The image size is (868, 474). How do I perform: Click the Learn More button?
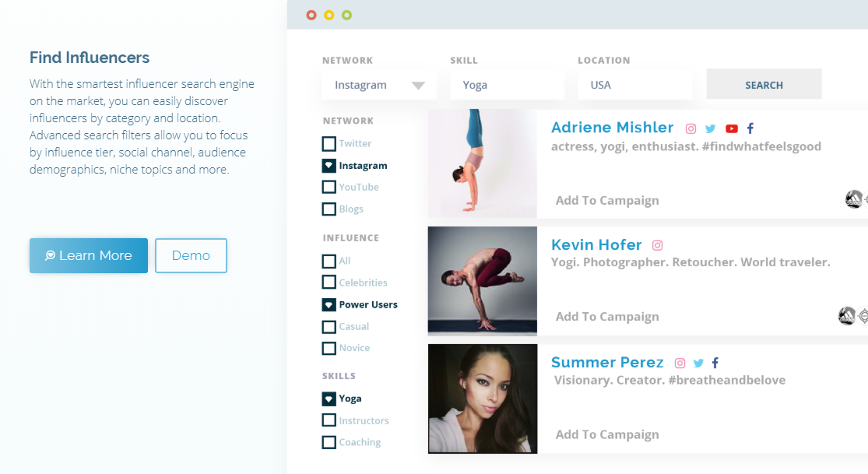89,255
